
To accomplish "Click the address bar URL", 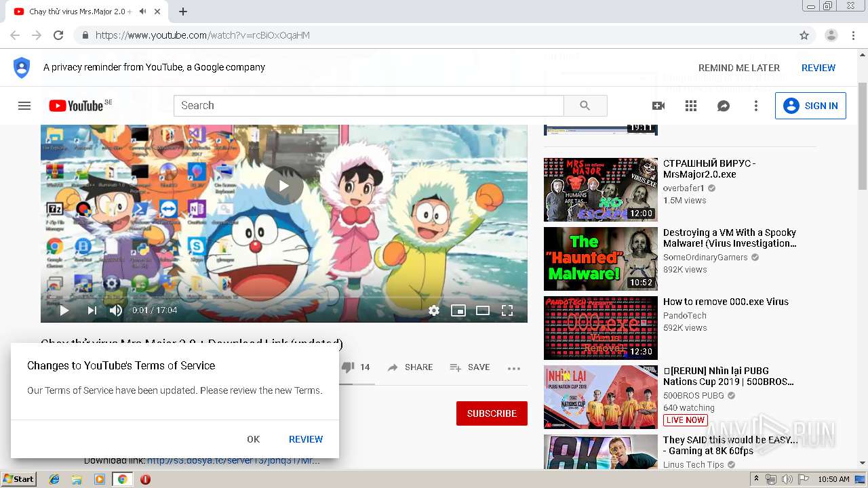I will [203, 35].
